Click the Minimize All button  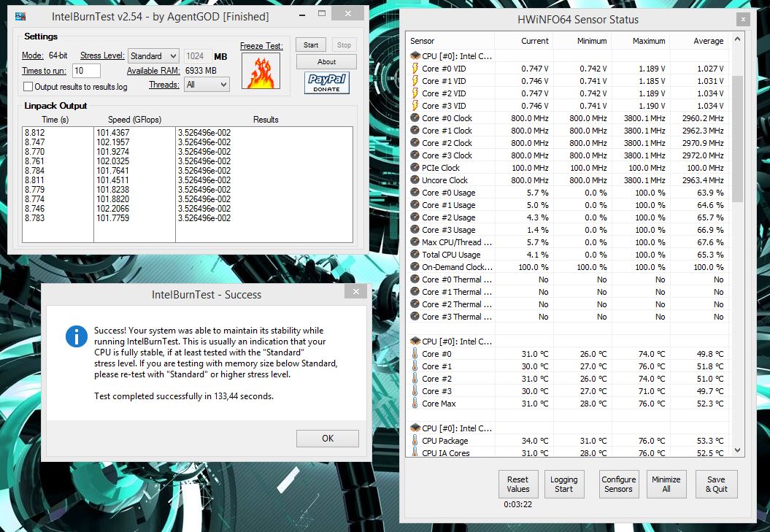coord(666,484)
